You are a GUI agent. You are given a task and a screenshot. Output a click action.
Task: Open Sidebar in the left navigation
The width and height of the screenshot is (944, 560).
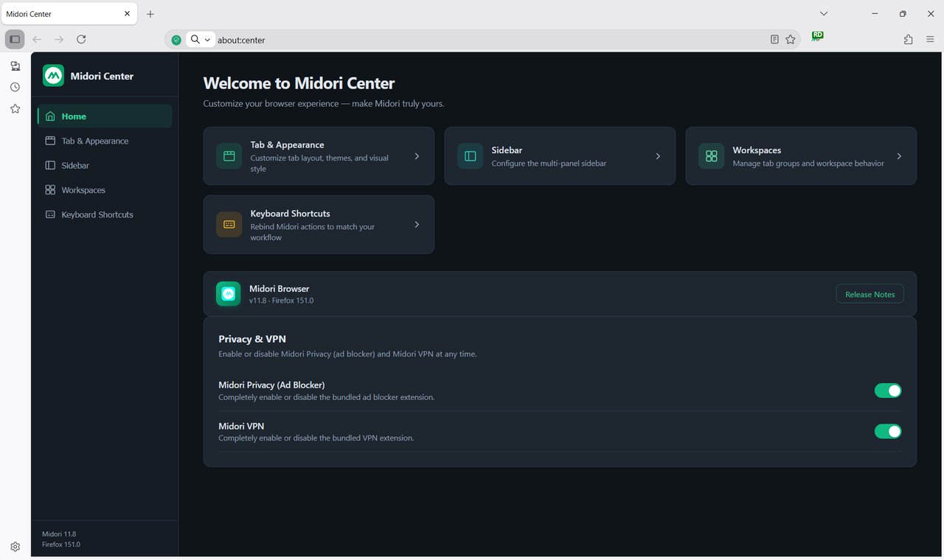[x=105, y=166]
